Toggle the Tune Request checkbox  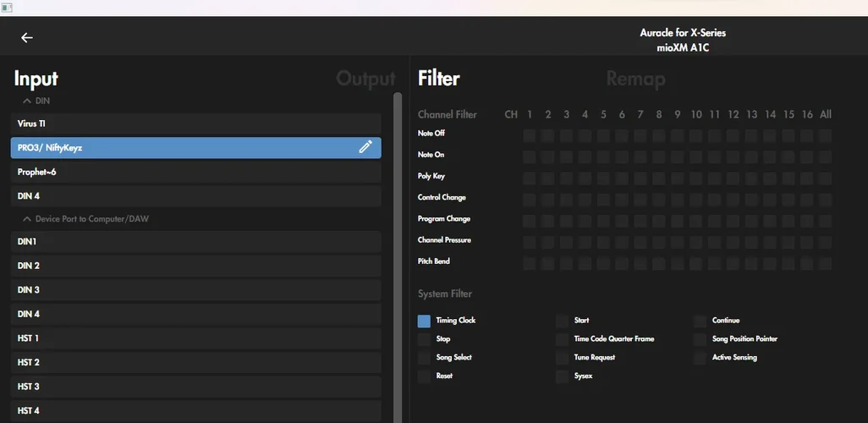coord(563,358)
